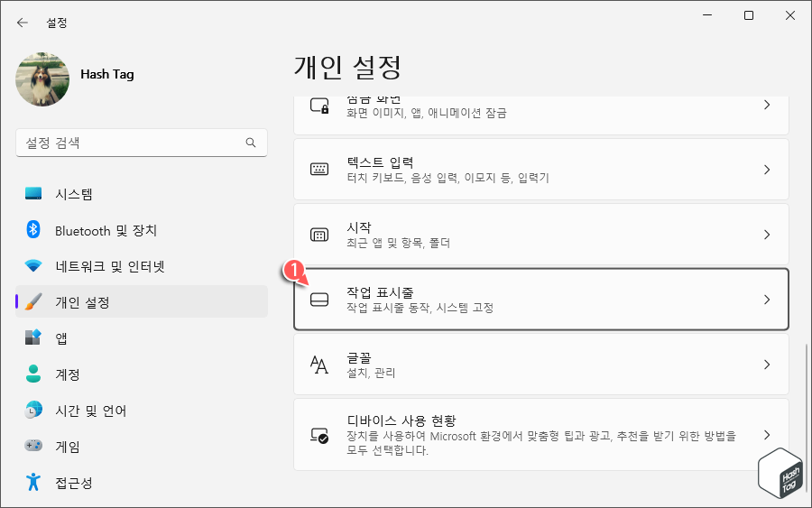Click the globe clock icon for 시간 및 언어
This screenshot has width=812, height=508.
click(33, 411)
